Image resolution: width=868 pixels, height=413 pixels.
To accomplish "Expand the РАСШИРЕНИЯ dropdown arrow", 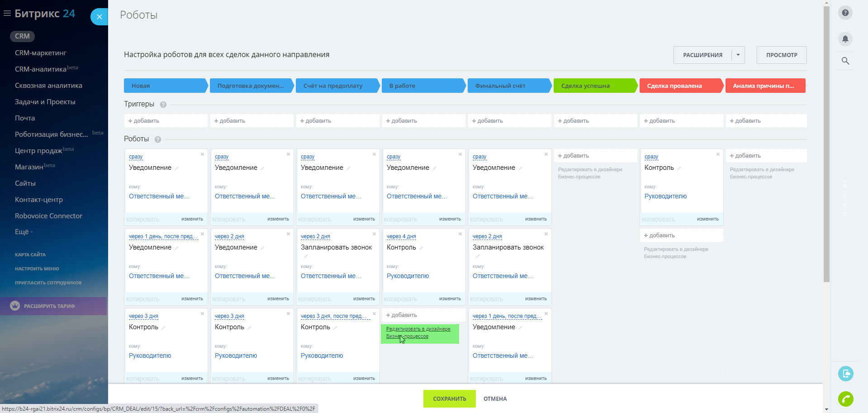I will [x=738, y=55].
